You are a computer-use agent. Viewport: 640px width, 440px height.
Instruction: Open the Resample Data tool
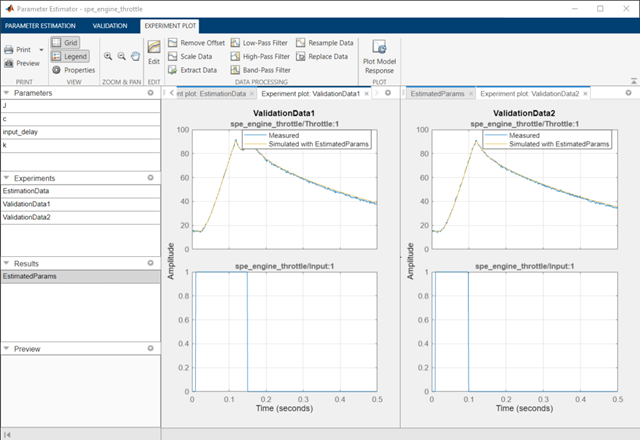coord(325,43)
